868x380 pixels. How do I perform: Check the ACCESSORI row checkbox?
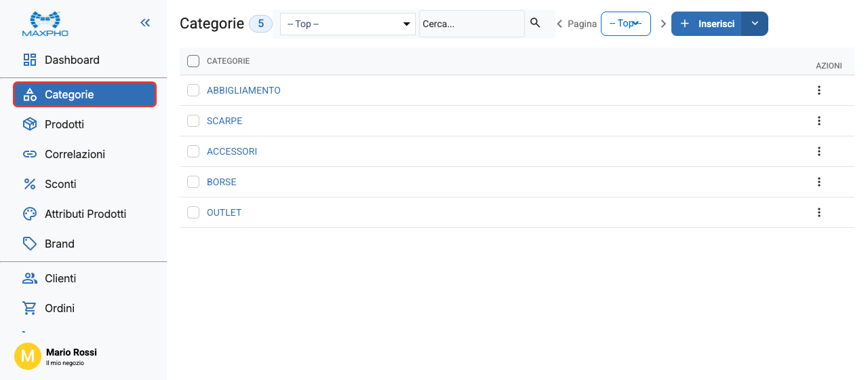tap(193, 151)
